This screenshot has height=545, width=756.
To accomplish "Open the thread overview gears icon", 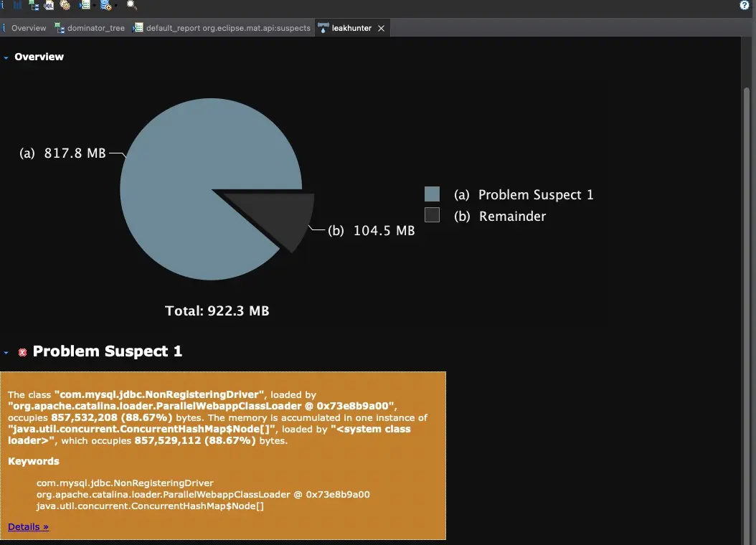I will (x=65, y=5).
